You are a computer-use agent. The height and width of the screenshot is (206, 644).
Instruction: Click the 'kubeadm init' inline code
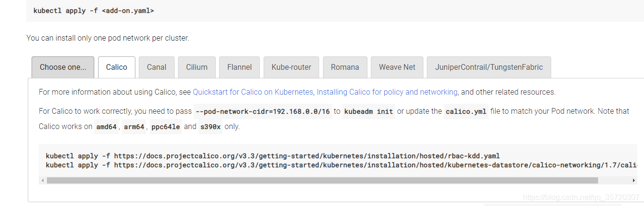click(368, 111)
